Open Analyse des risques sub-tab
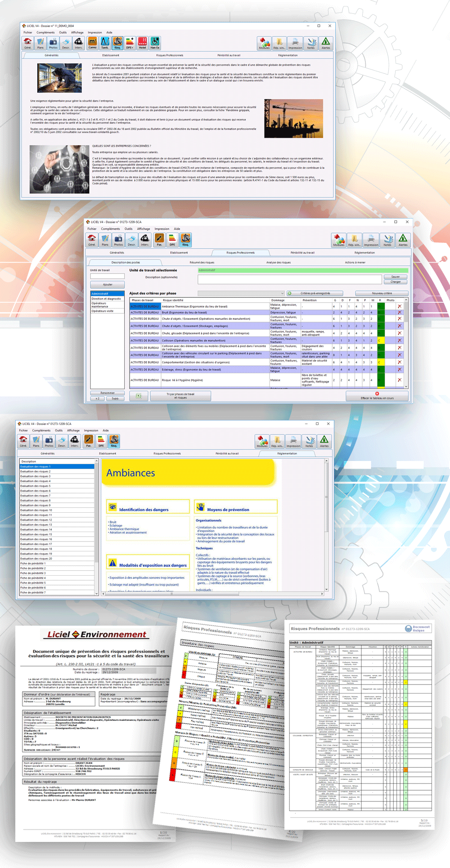The height and width of the screenshot is (868, 450). coord(279,262)
